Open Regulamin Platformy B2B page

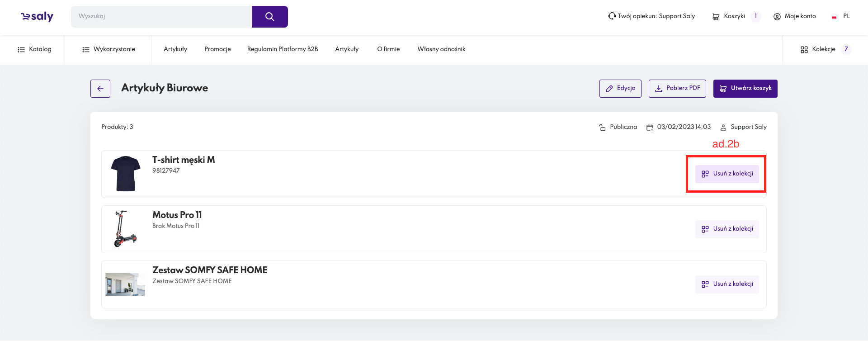[283, 49]
